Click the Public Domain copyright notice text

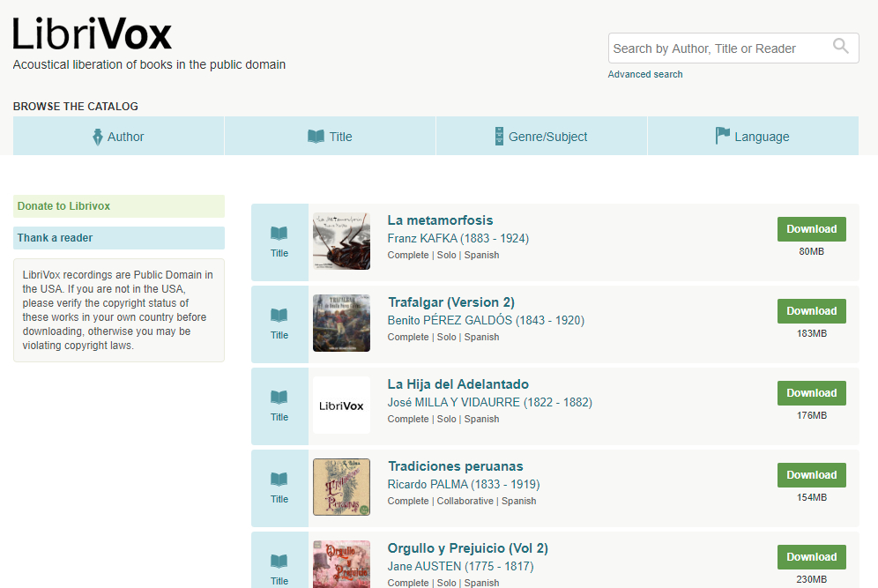coord(119,310)
